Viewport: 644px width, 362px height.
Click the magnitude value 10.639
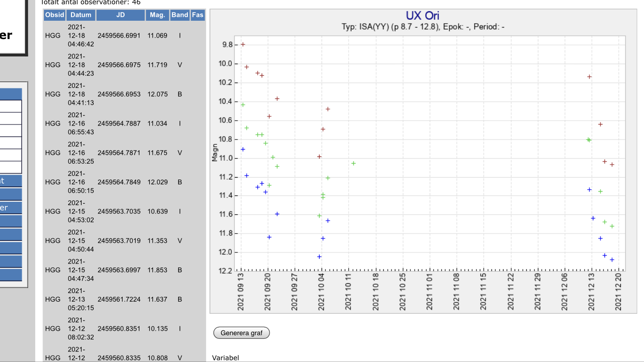coord(157,211)
